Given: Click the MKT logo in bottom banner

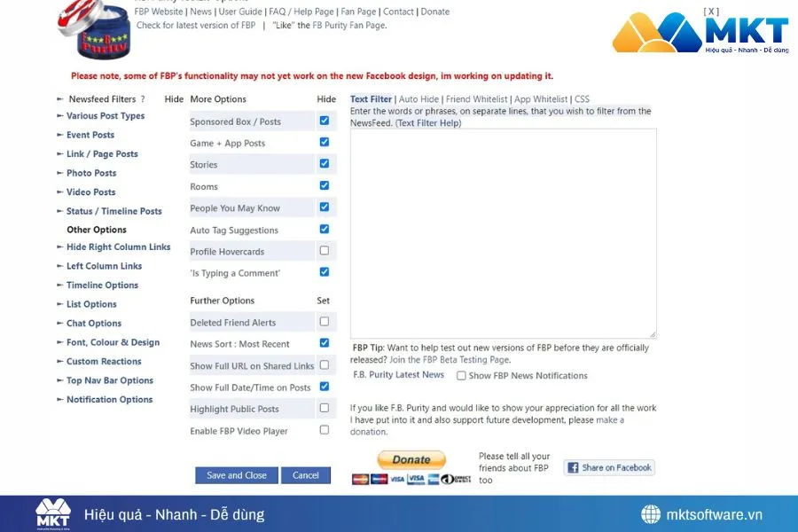Looking at the screenshot, I should click(x=52, y=514).
